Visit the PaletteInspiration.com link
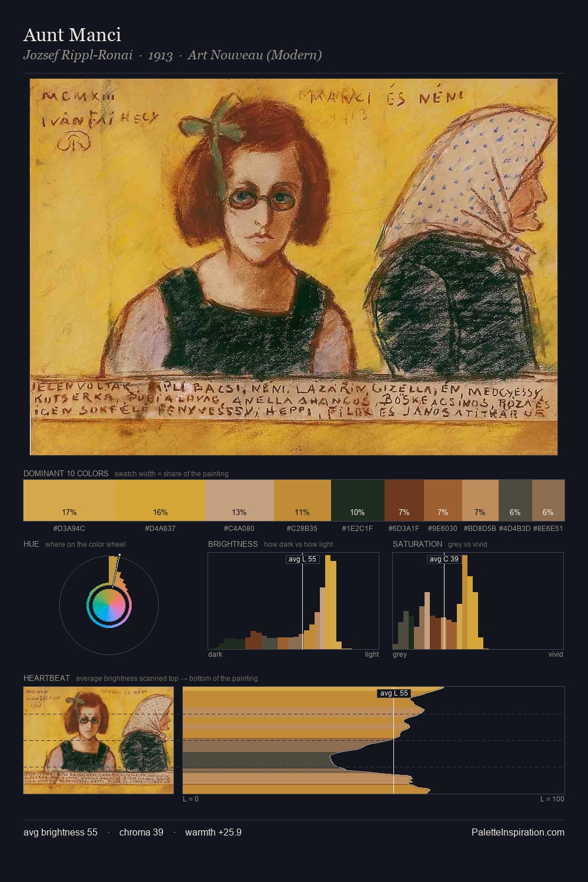Viewport: 588px width, 882px height. 518,833
